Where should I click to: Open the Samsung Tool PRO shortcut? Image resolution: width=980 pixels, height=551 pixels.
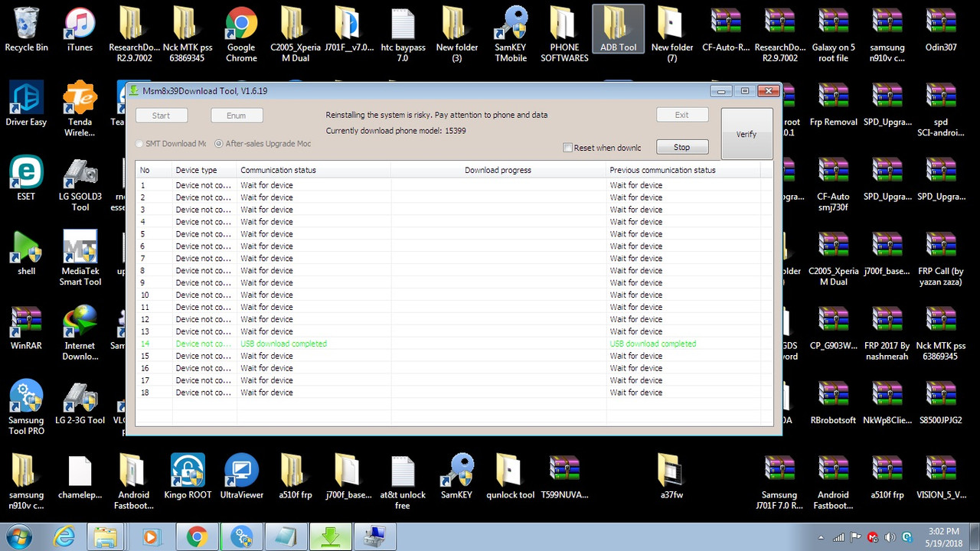coord(26,407)
